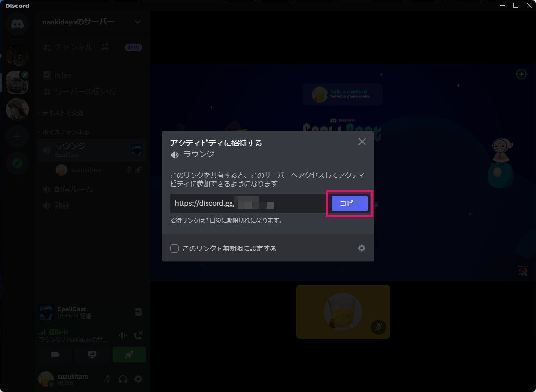Share your screen button
The width and height of the screenshot is (536, 392).
[x=92, y=355]
